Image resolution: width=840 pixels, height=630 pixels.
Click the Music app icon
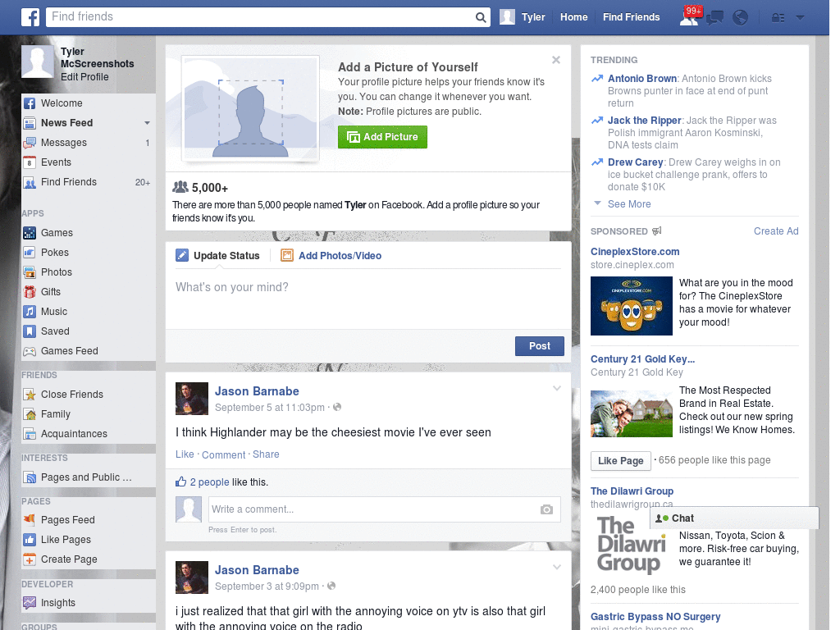coord(30,312)
